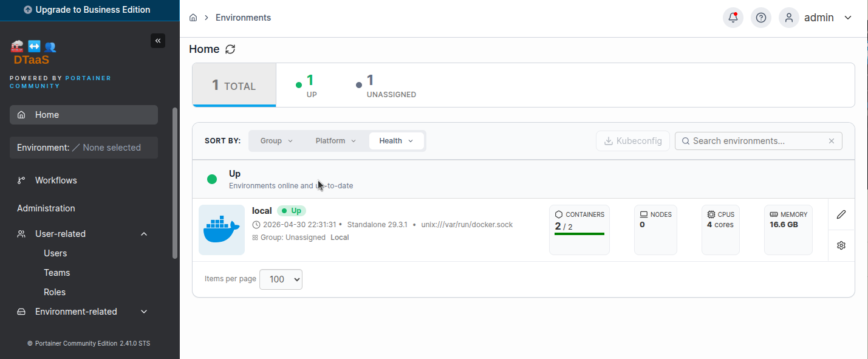Click the 16.6 GB memory value
868x359 pixels.
point(784,225)
